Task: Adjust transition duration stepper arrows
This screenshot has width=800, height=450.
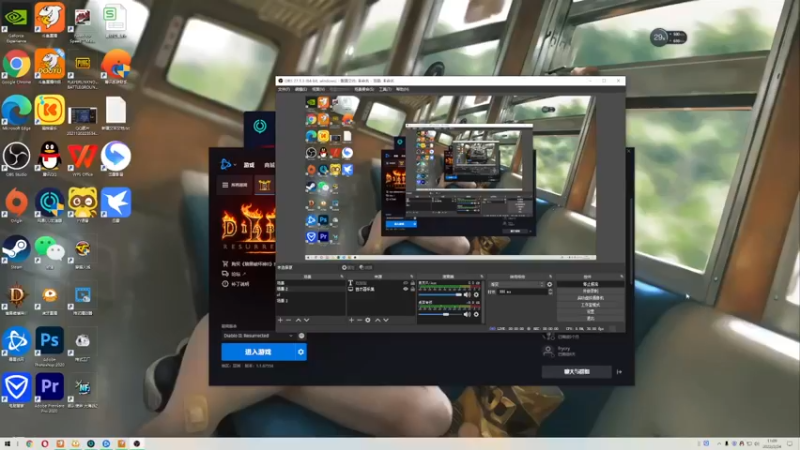Action: [551, 291]
